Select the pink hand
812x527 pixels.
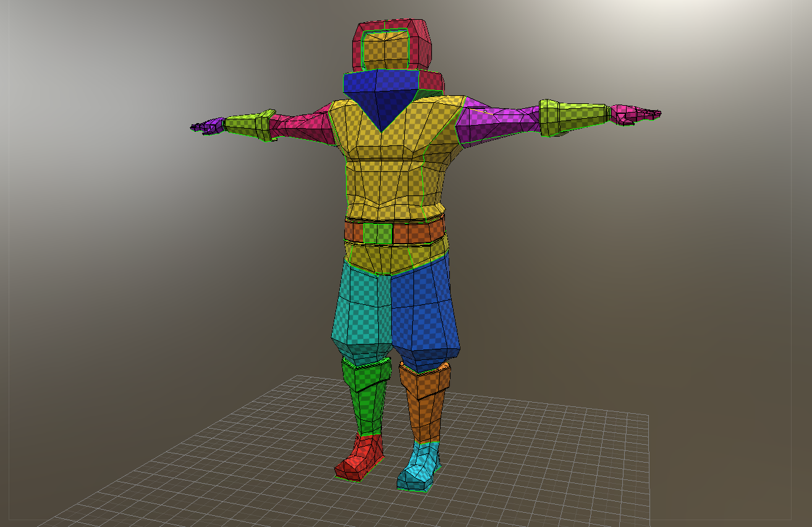(635, 114)
